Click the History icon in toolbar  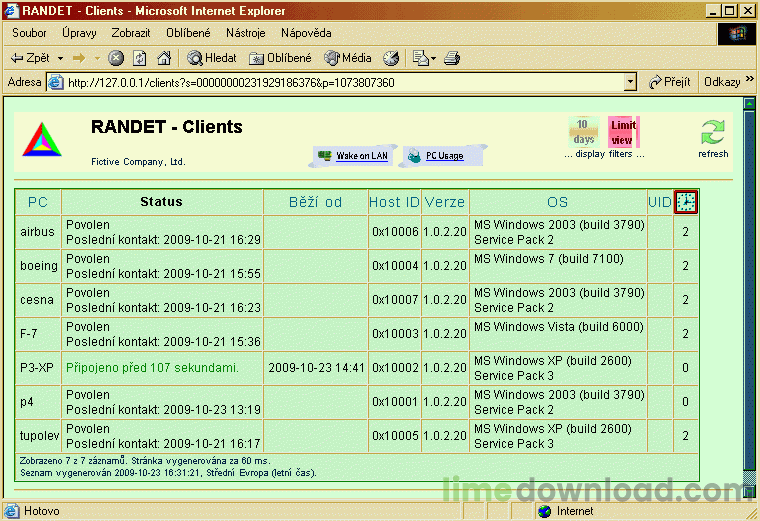[391, 59]
